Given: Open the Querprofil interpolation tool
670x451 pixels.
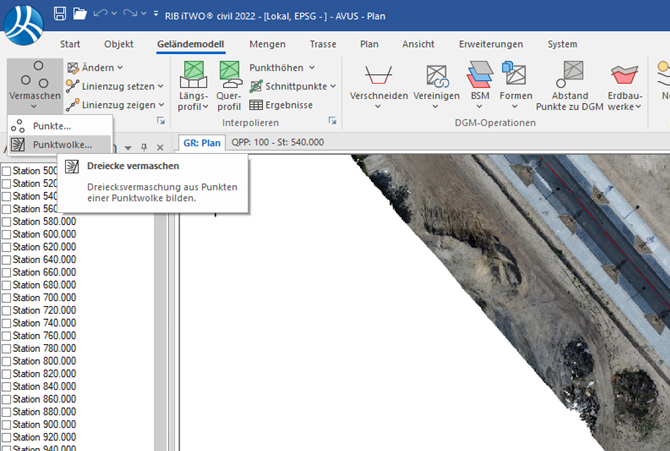Looking at the screenshot, I should point(229,85).
